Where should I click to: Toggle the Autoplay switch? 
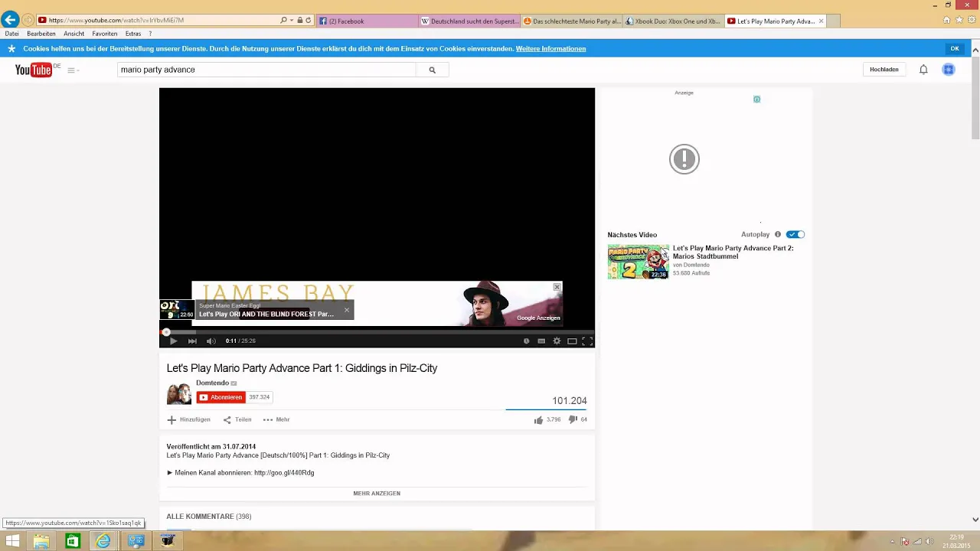tap(795, 235)
